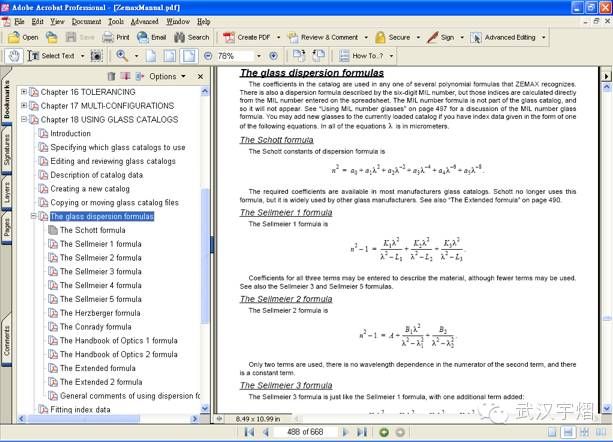
Task: Send the document using the Email button
Action: point(152,38)
